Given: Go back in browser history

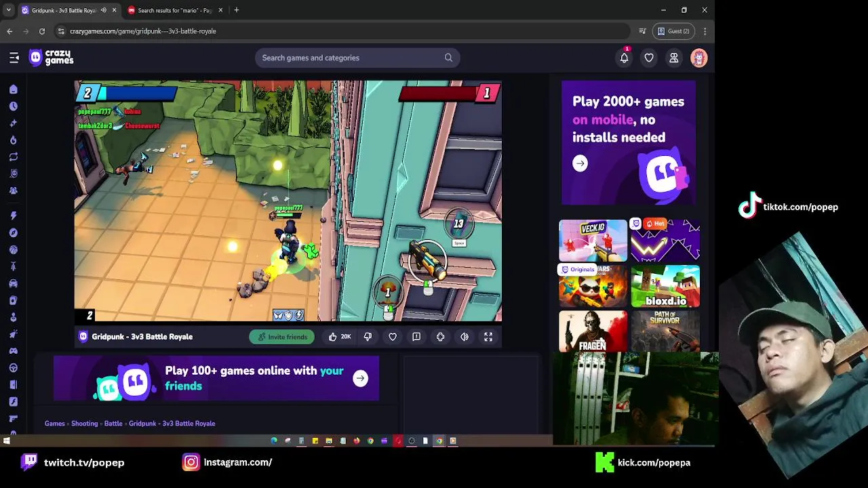Looking at the screenshot, I should click(9, 31).
